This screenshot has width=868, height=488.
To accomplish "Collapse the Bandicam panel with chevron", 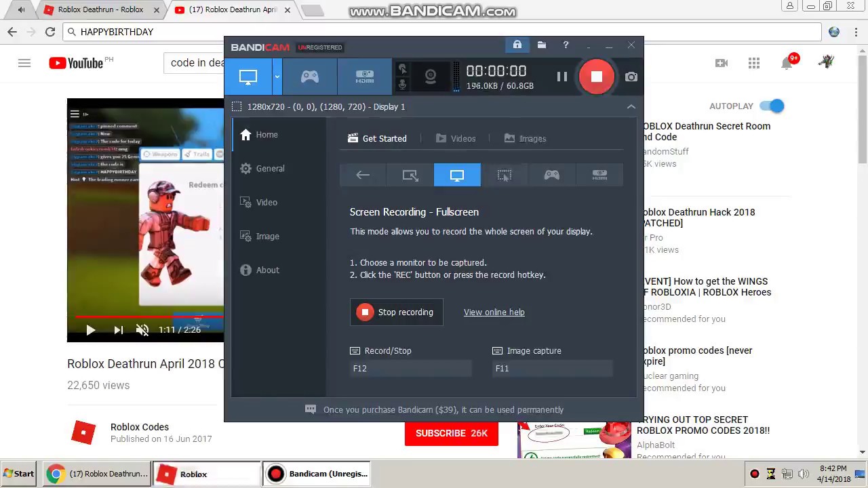I will [x=631, y=106].
